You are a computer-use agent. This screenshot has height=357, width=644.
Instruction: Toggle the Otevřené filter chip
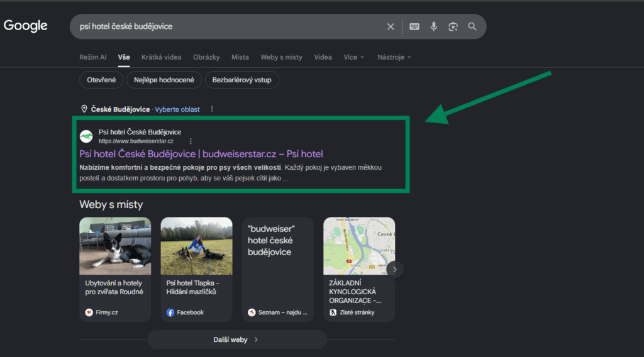pyautogui.click(x=101, y=80)
